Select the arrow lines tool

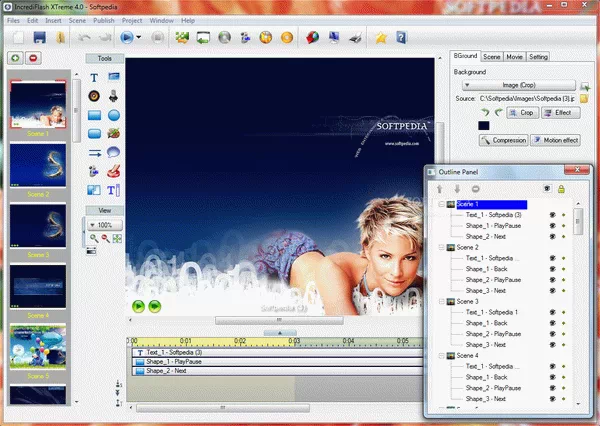95,153
